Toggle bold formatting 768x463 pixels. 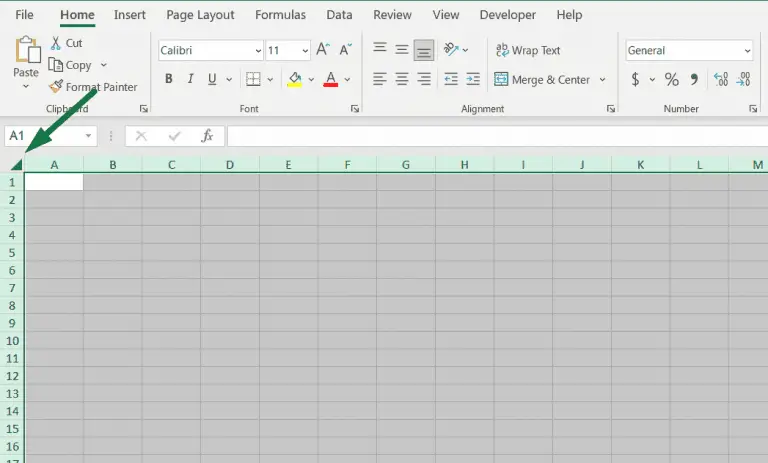click(x=169, y=78)
